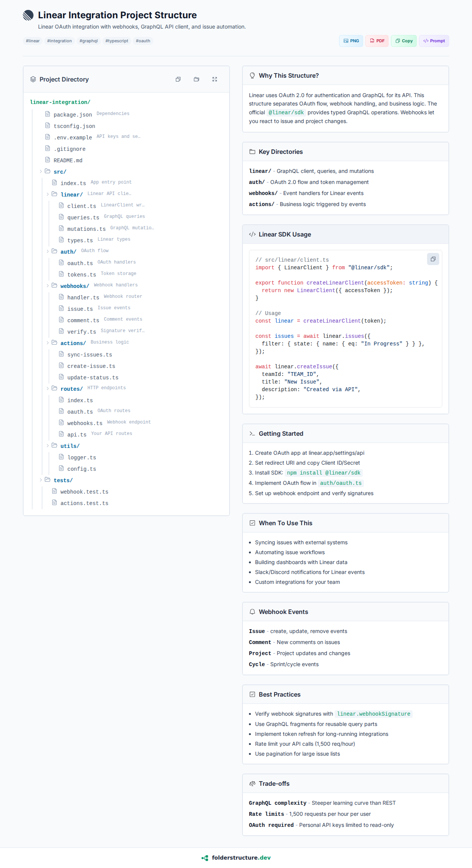This screenshot has width=472, height=868.
Task: Click the fullscreen expand icon in Project Directory
Action: pos(215,79)
